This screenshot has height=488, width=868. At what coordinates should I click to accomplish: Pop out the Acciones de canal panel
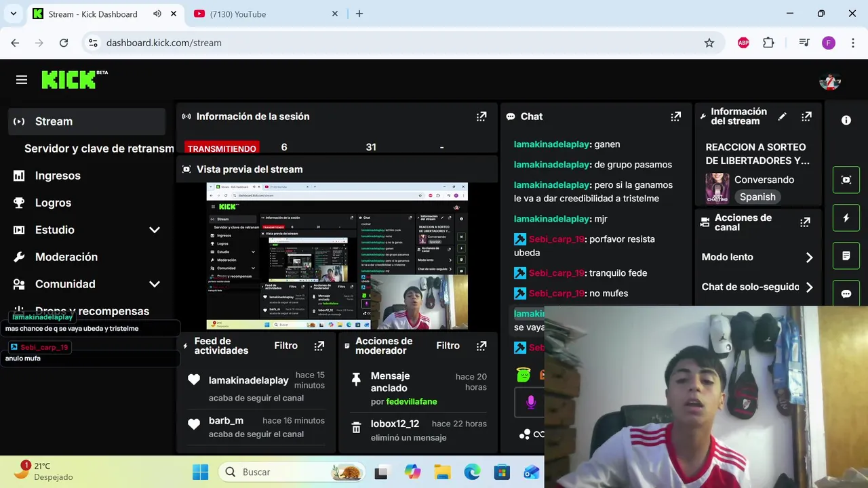click(806, 222)
